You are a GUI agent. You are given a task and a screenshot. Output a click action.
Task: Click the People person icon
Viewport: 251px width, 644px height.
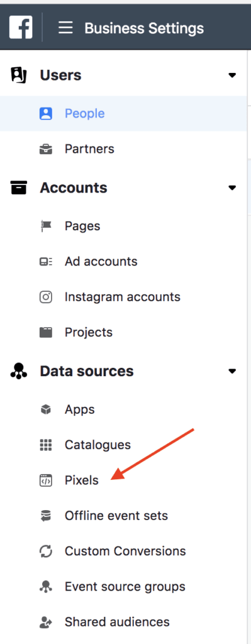[x=45, y=113]
